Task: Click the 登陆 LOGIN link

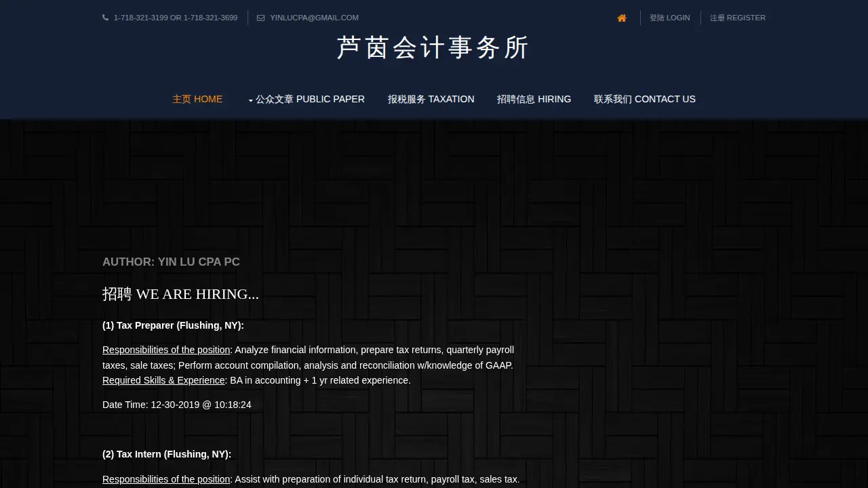Action: [x=669, y=18]
